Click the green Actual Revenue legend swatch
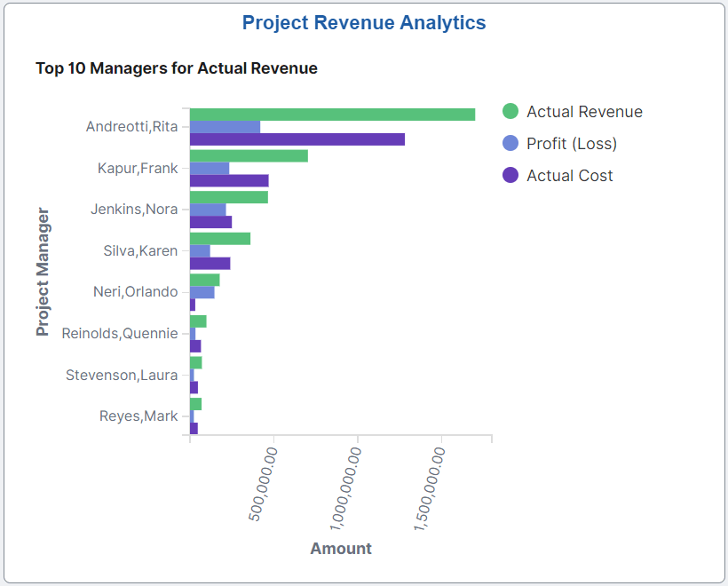The height and width of the screenshot is (586, 728). click(x=510, y=112)
